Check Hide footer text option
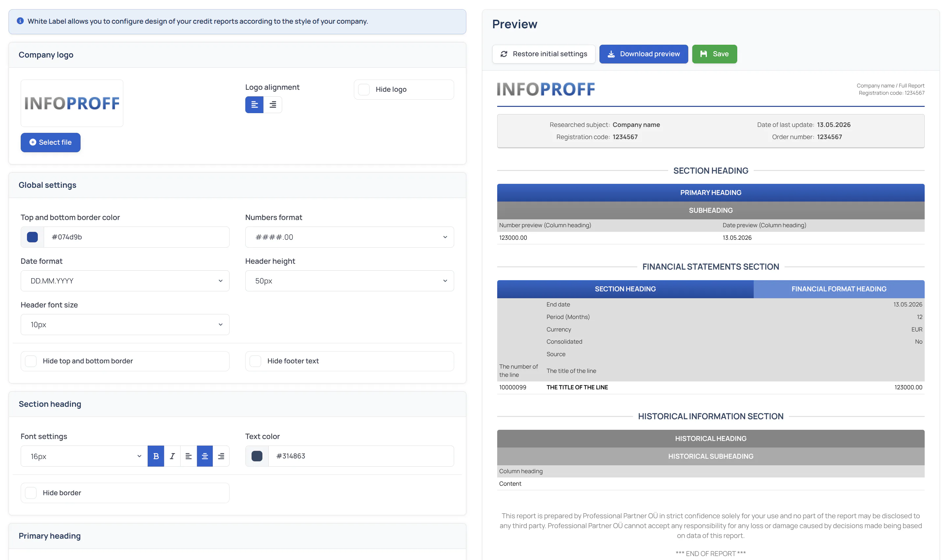This screenshot has height=560, width=950. coord(256,361)
